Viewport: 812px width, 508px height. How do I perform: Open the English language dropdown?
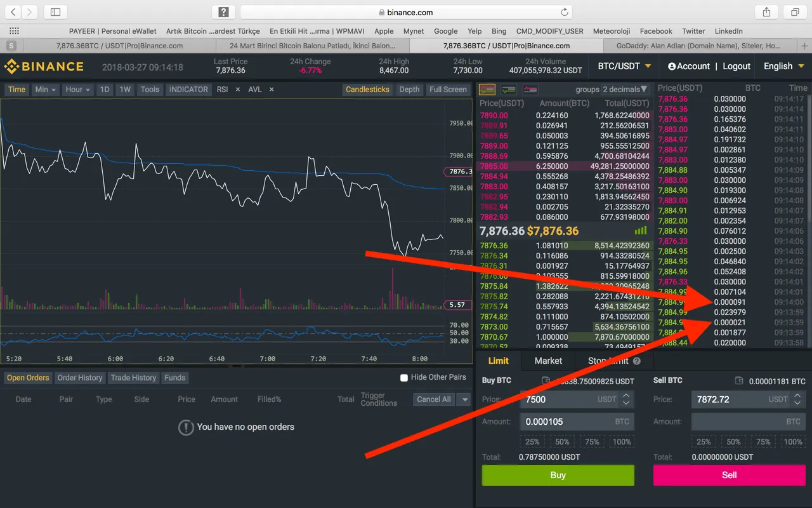pyautogui.click(x=783, y=66)
